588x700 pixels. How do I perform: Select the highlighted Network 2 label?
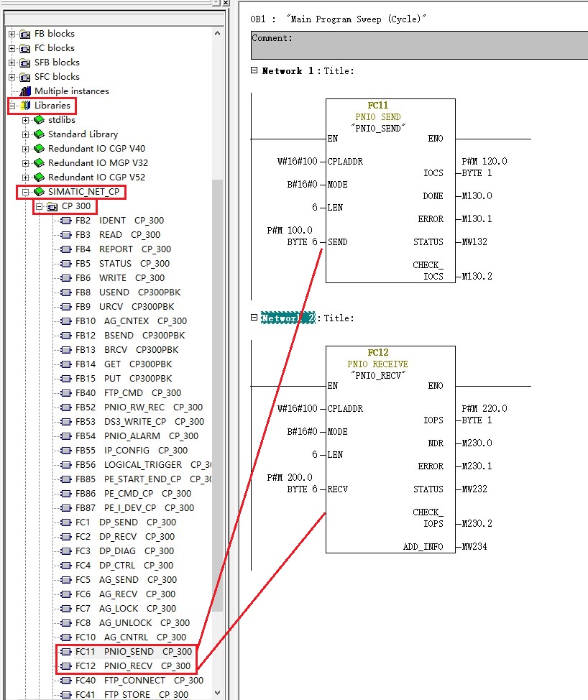pos(288,318)
